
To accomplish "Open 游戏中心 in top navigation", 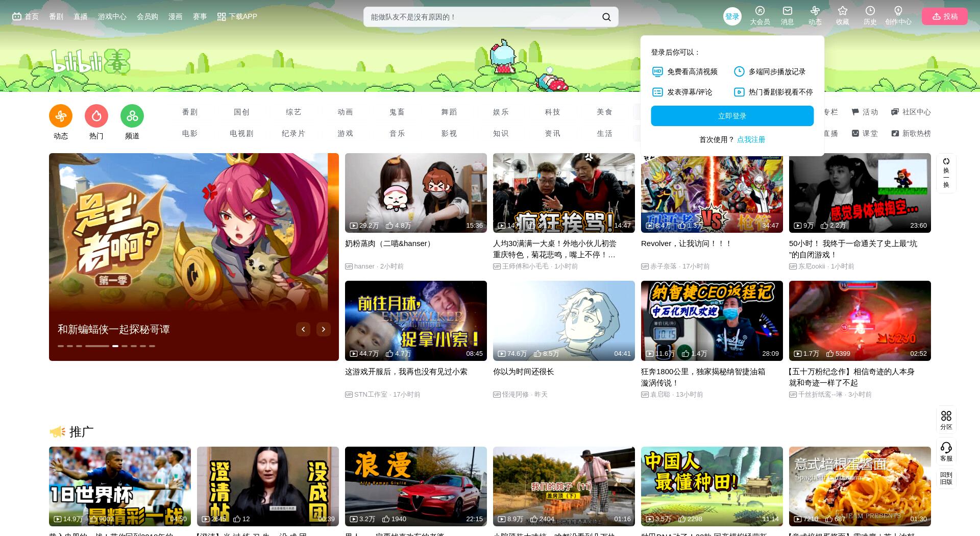I will pos(112,16).
